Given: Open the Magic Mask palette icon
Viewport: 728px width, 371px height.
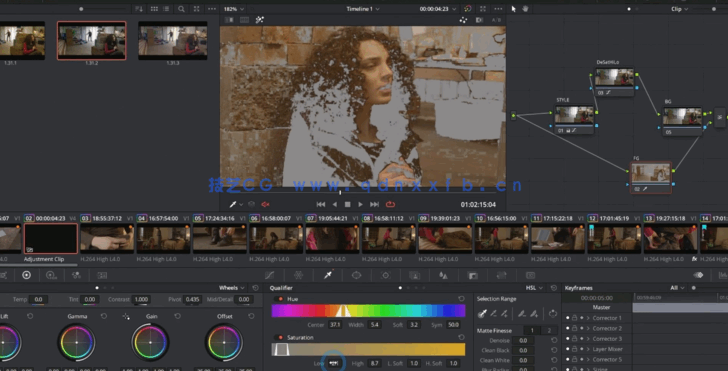Looking at the screenshot, I should coord(415,275).
